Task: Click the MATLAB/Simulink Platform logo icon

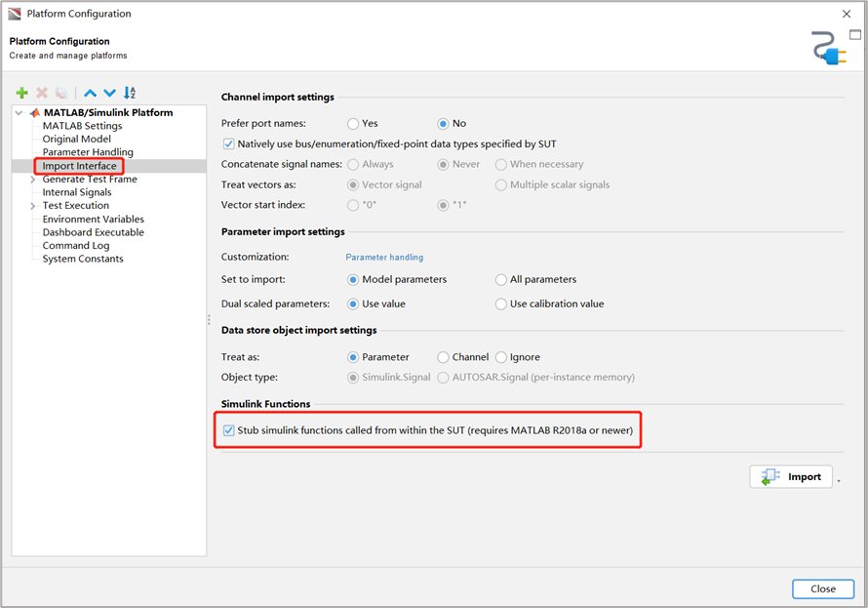Action: pyautogui.click(x=35, y=112)
